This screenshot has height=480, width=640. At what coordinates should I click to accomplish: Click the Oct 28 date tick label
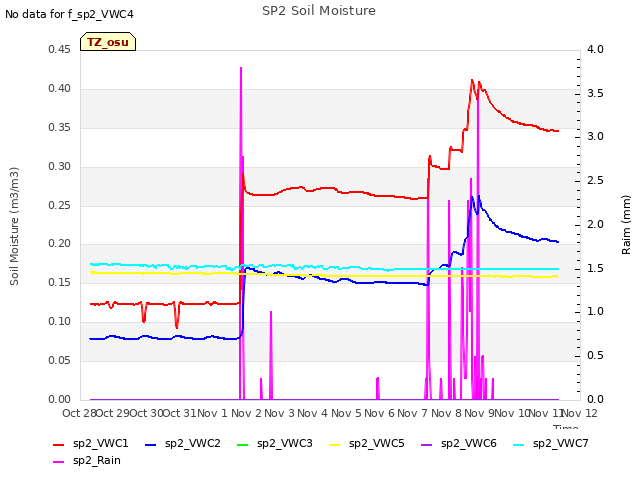[79, 413]
